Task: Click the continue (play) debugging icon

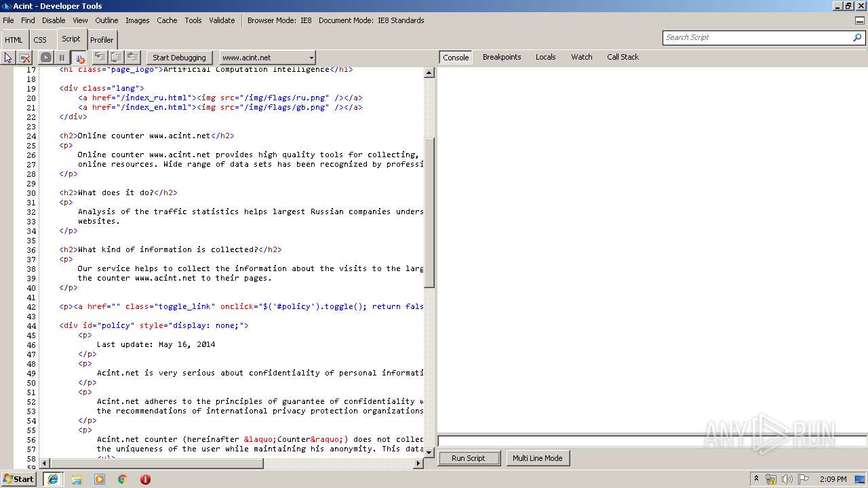Action: click(x=45, y=58)
